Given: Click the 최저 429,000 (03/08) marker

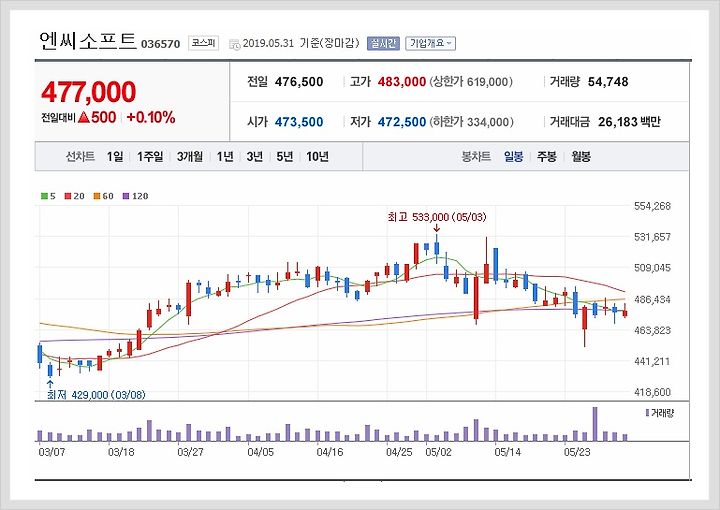Looking at the screenshot, I should (x=96, y=395).
